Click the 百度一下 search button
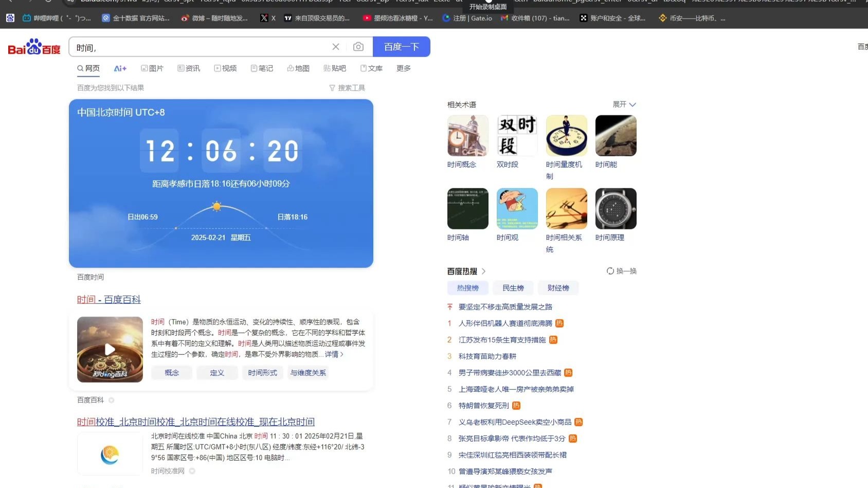Viewport: 868px width, 488px height. (402, 47)
